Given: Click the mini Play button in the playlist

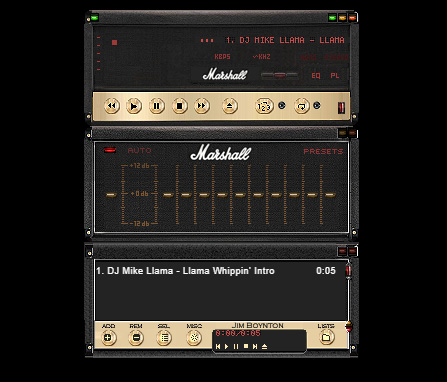Looking at the screenshot, I should pyautogui.click(x=227, y=347).
